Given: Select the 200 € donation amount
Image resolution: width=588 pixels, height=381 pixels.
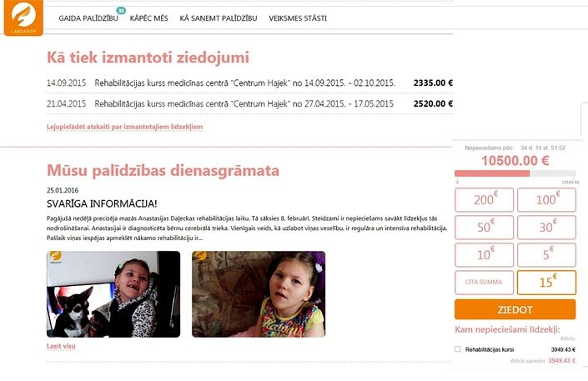Looking at the screenshot, I should (484, 200).
